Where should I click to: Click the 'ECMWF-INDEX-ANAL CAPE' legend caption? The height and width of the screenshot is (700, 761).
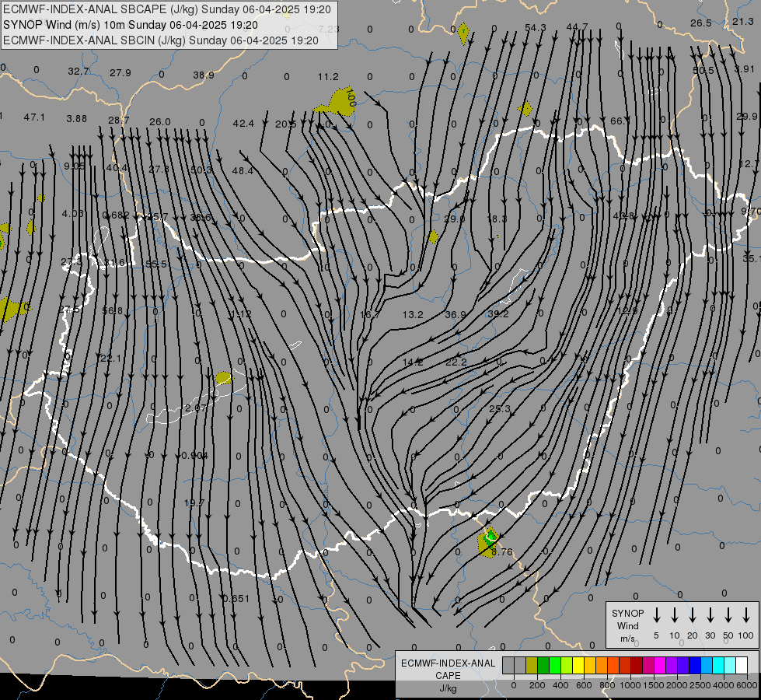pyautogui.click(x=448, y=669)
